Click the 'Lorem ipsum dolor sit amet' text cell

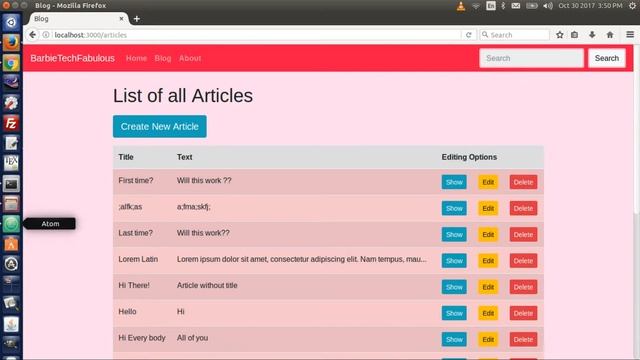point(302,259)
